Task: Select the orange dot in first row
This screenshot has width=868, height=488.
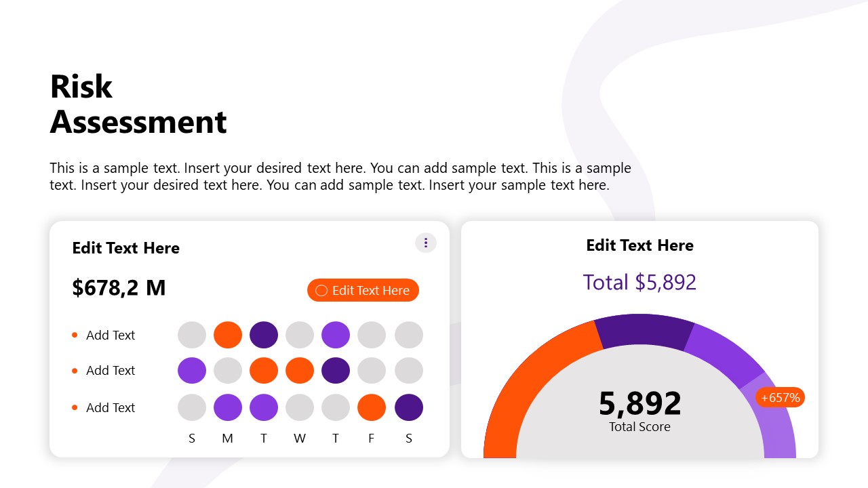Action: pos(228,335)
